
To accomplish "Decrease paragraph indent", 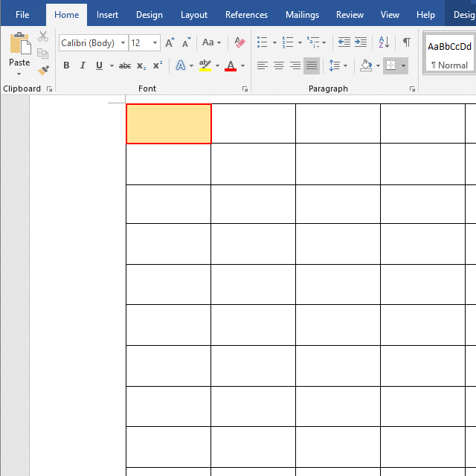I will 344,42.
